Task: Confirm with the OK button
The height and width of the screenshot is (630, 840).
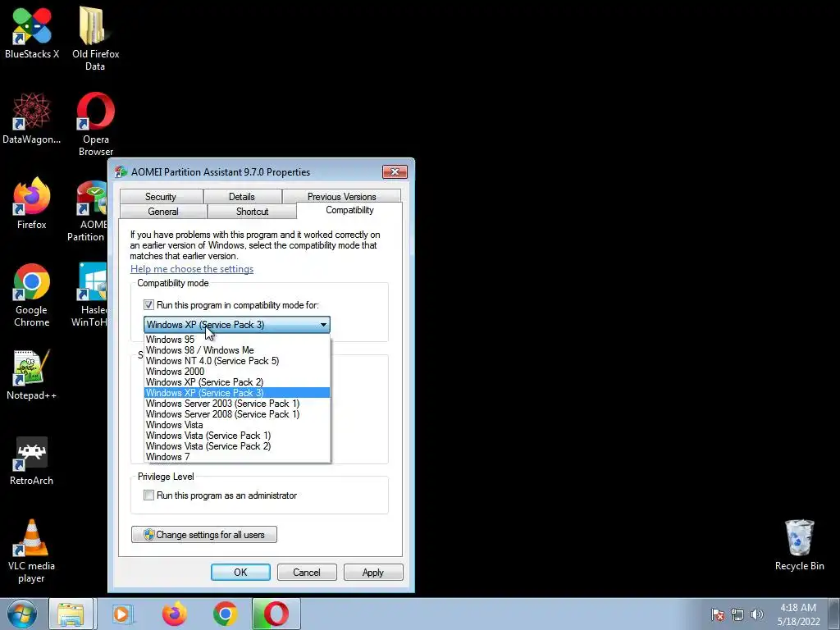Action: click(x=240, y=572)
